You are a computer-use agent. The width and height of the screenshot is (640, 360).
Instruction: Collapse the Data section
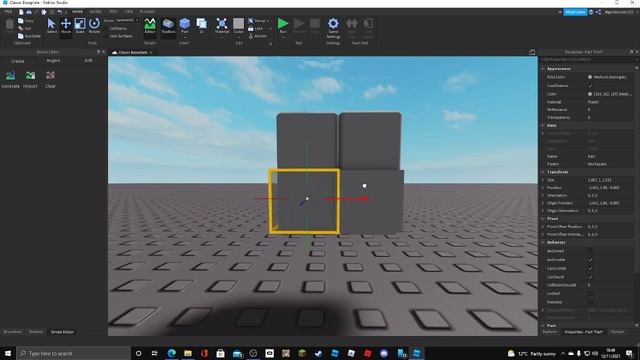(x=543, y=125)
